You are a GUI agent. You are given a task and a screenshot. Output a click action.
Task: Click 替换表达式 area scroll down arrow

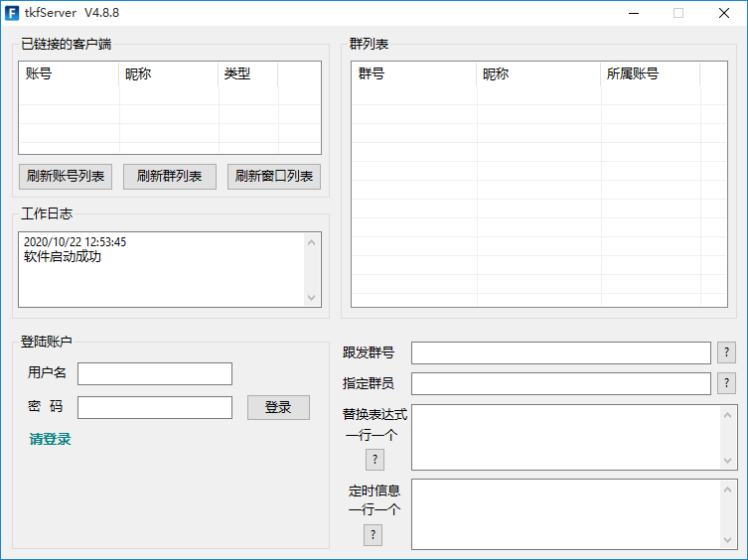coord(727,461)
